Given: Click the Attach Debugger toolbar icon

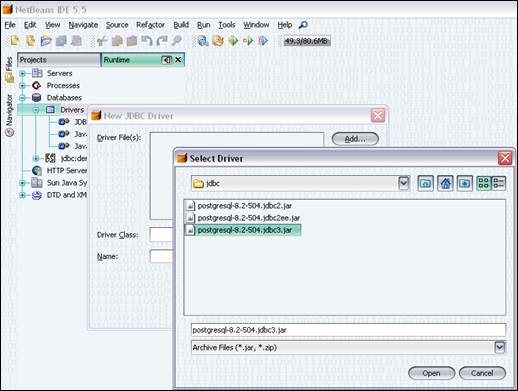Looking at the screenshot, I should [263, 41].
